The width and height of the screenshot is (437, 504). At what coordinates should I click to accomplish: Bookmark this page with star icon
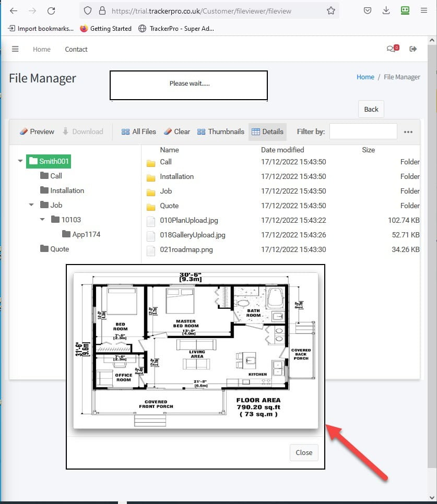[330, 11]
